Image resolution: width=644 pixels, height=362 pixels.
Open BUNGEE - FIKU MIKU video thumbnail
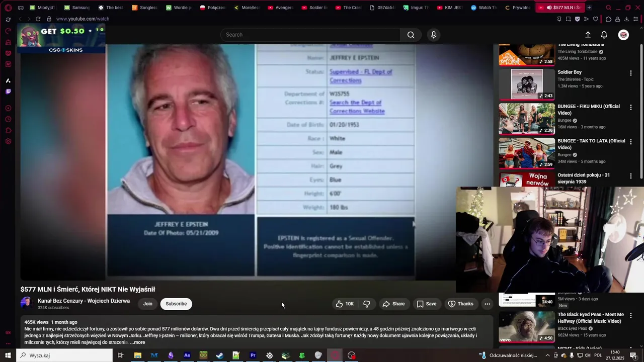click(x=527, y=119)
